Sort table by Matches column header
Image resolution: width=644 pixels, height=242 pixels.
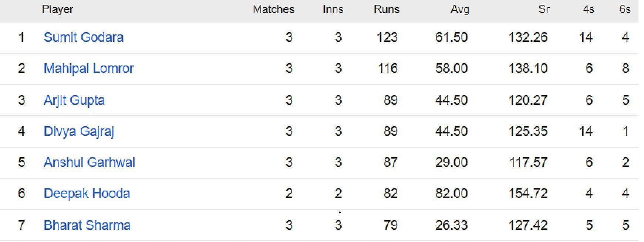(x=274, y=9)
